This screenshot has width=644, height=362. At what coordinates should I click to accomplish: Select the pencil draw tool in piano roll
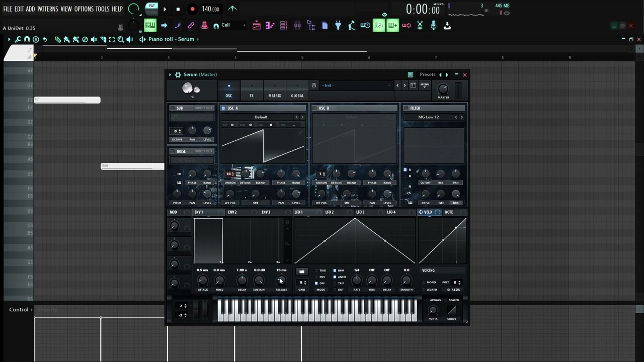tap(58, 39)
